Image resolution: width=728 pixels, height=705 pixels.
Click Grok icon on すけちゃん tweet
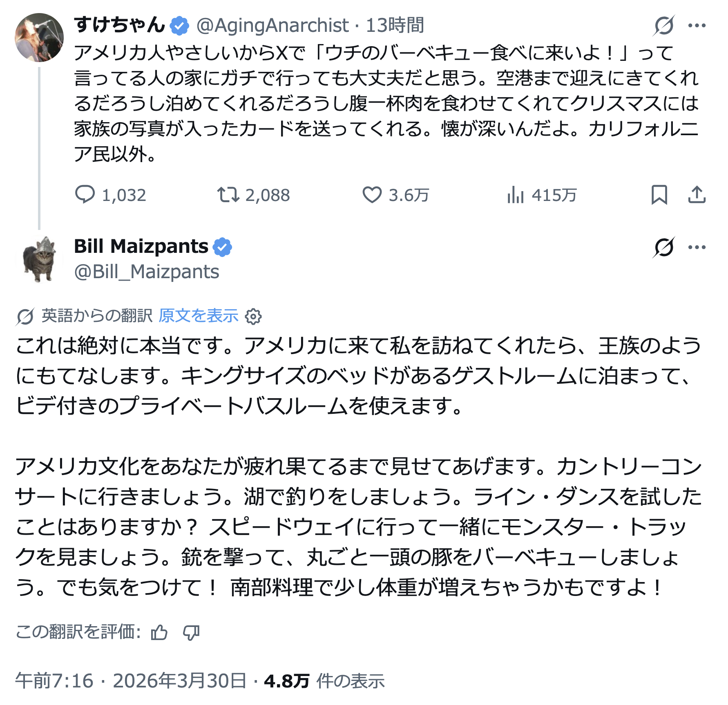coord(663,25)
